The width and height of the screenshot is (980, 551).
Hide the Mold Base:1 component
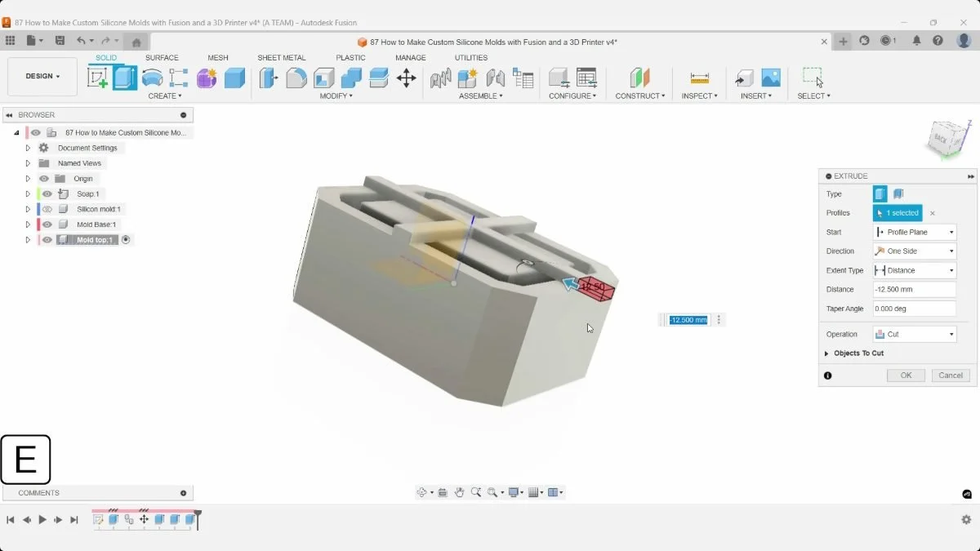47,224
